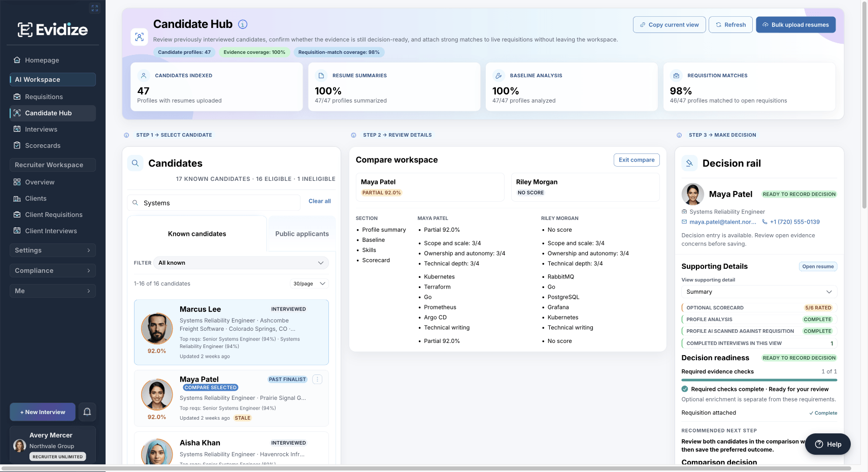Open Homepage from sidebar
The image size is (868, 472).
point(53,60)
